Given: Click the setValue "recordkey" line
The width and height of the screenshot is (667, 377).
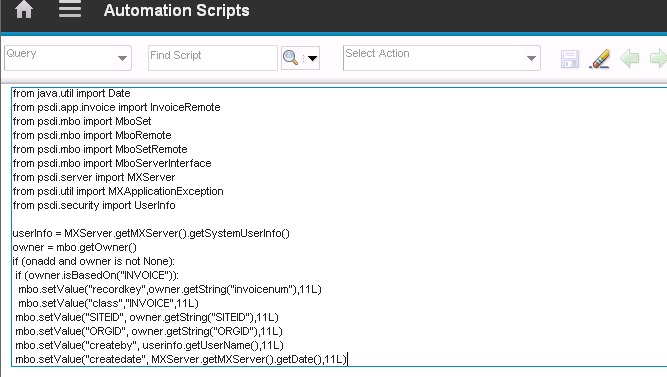Looking at the screenshot, I should pos(170,290).
